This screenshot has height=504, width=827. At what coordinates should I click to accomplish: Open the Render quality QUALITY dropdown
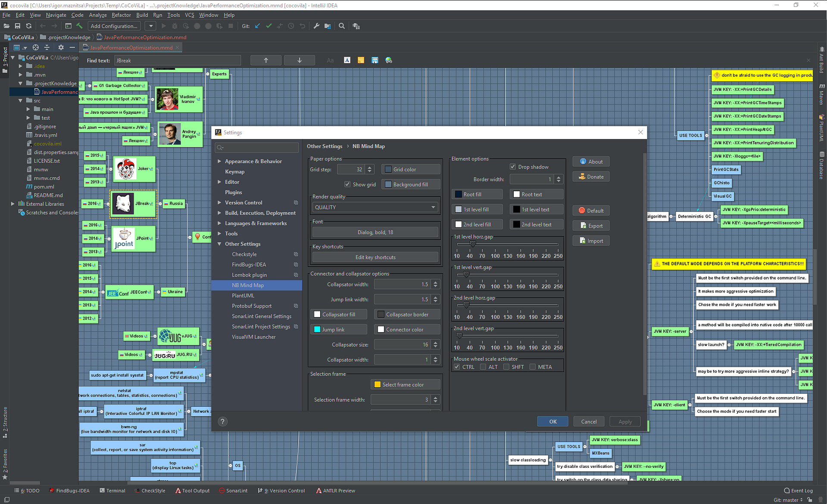click(375, 207)
